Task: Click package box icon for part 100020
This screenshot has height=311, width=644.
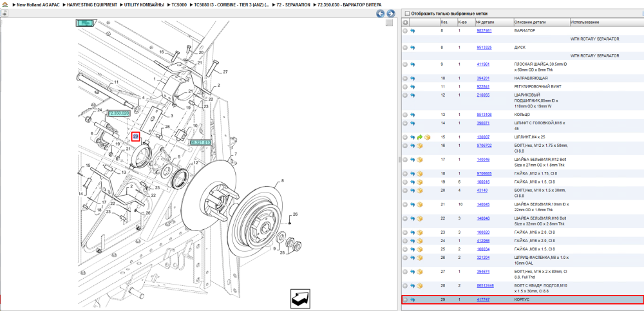Action: tap(420, 232)
